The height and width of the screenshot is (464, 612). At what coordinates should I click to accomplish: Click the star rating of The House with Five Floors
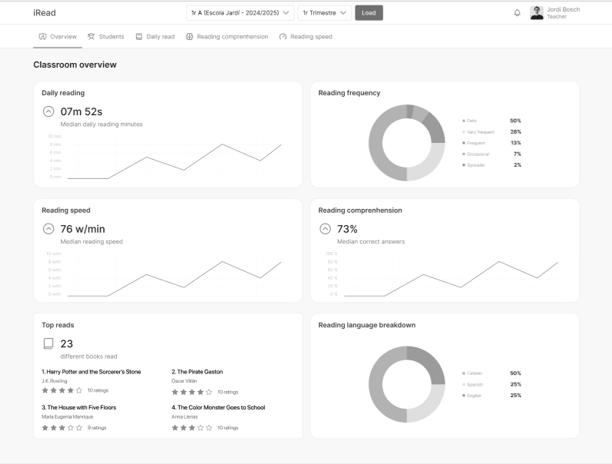point(62,428)
